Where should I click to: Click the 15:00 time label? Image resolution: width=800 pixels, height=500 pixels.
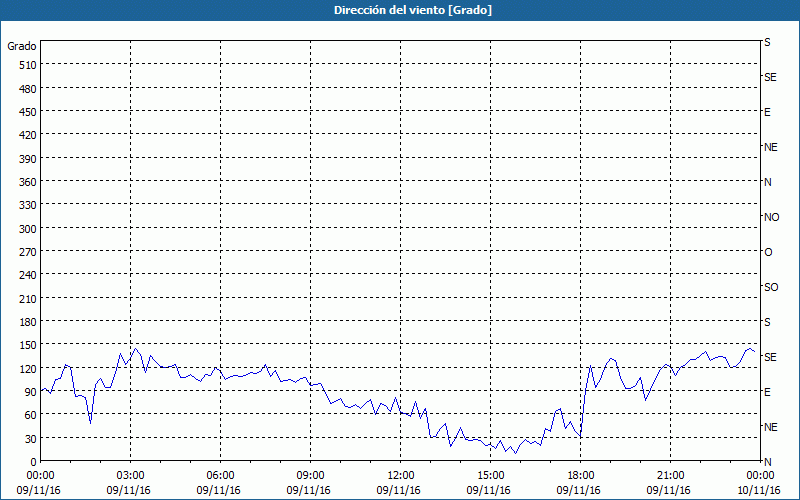490,476
